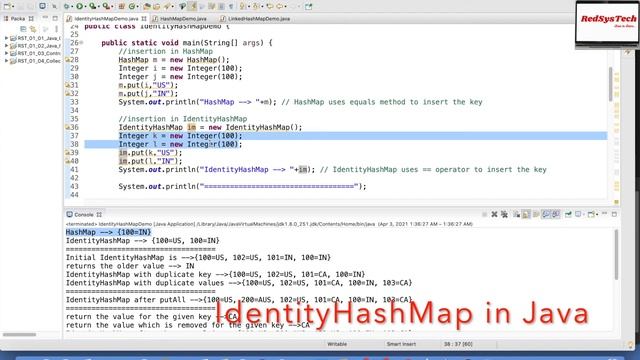Click the Search flashlight icon
The height and width of the screenshot is (360, 640).
[x=167, y=6]
